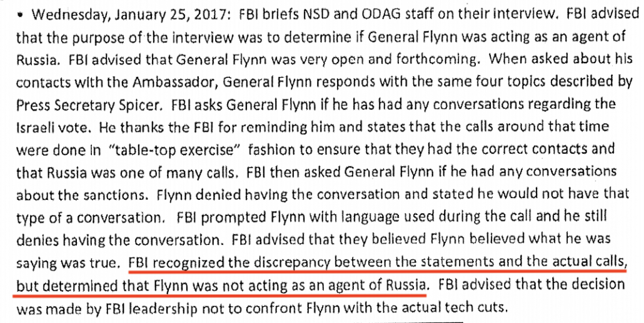This screenshot has width=644, height=323.
Task: Click the phrase "purpose of the interview"
Action: click(x=130, y=37)
